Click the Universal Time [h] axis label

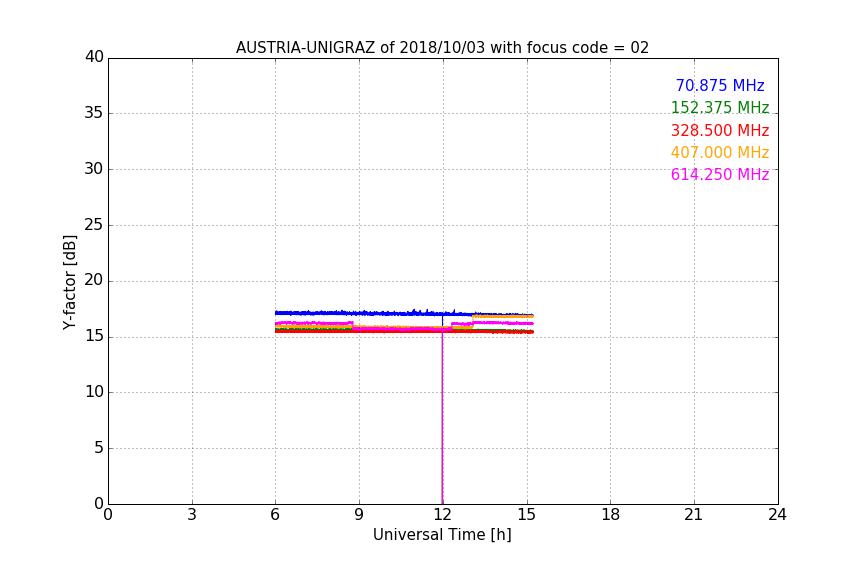[x=442, y=535]
